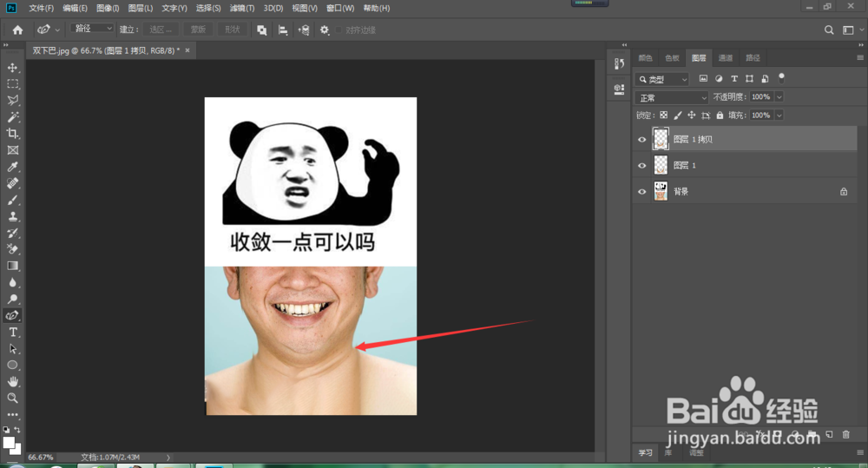Switch to the 颜色 tab

pos(646,57)
